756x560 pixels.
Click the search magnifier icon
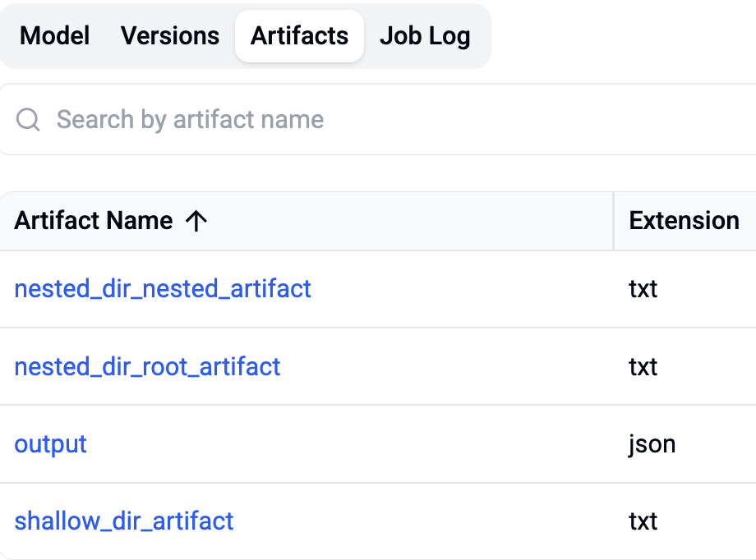point(28,120)
